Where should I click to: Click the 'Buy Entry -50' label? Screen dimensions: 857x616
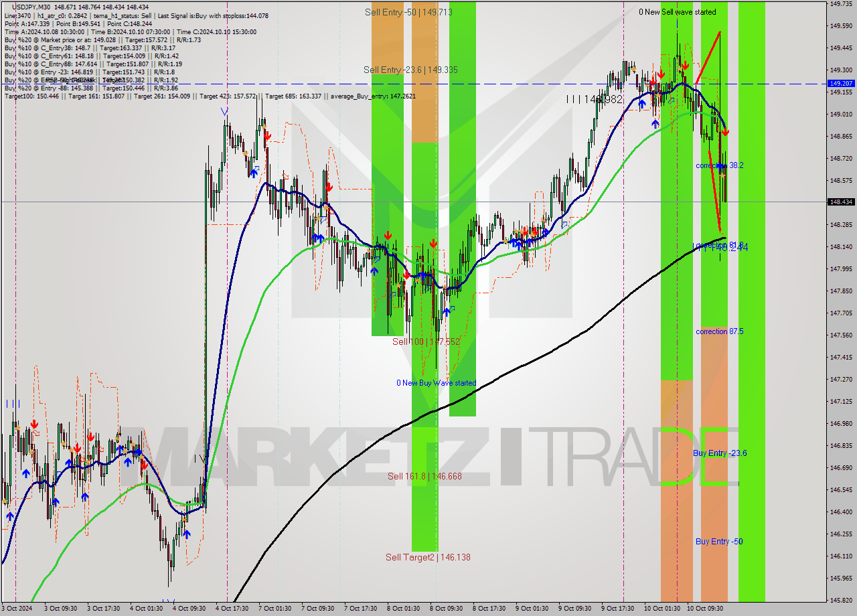click(719, 542)
